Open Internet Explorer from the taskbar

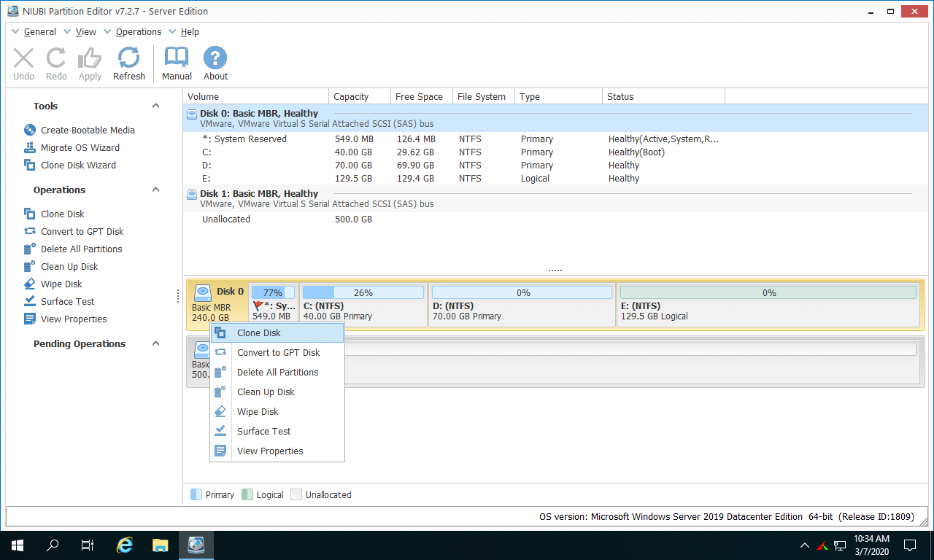click(x=125, y=545)
